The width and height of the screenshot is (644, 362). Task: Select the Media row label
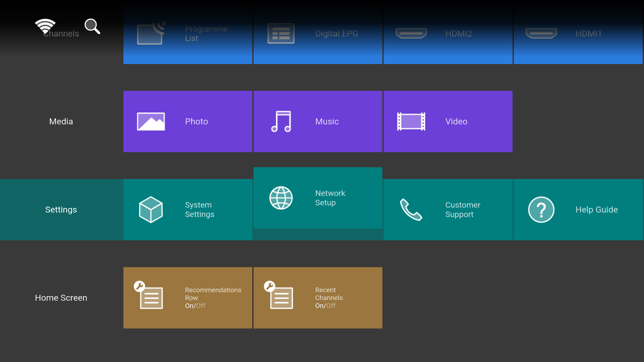[61, 121]
